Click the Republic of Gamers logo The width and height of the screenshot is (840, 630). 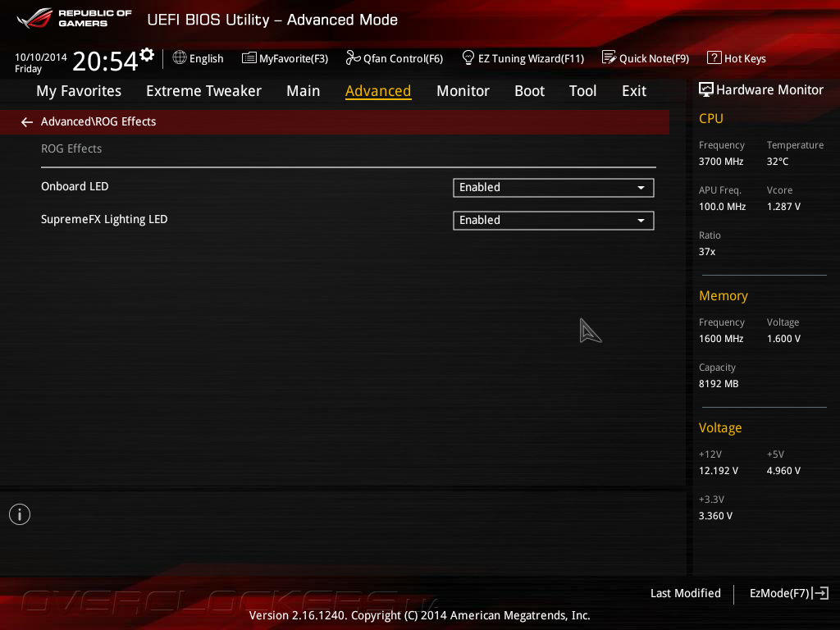point(75,18)
